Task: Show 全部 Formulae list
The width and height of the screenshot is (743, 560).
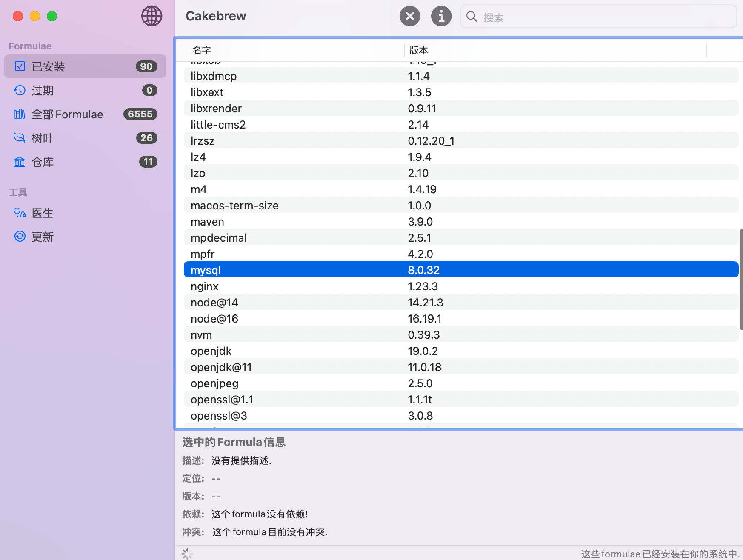Action: pos(85,114)
